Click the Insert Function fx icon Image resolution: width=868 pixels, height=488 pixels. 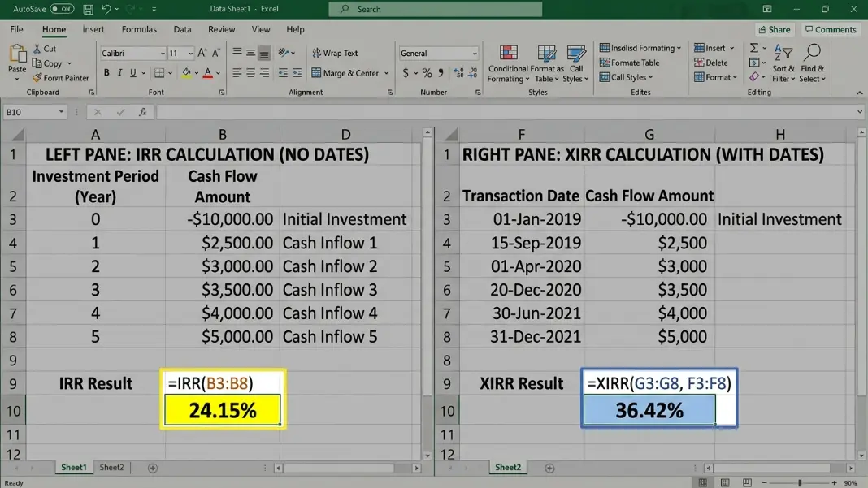click(x=142, y=112)
